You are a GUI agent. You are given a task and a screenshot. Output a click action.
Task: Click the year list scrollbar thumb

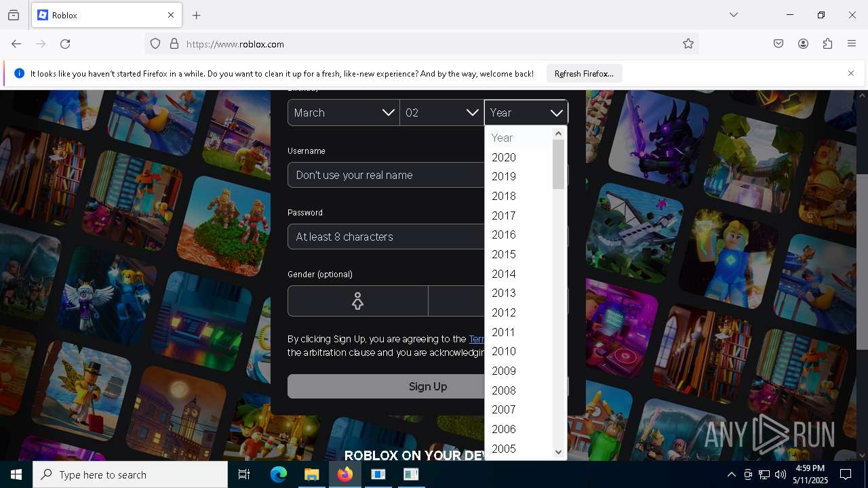click(x=559, y=164)
